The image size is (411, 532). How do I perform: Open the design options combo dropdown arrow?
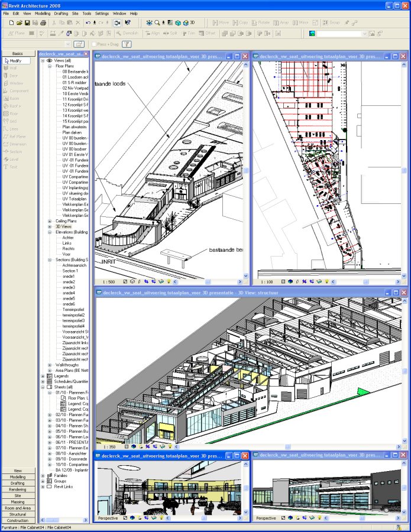(364, 33)
